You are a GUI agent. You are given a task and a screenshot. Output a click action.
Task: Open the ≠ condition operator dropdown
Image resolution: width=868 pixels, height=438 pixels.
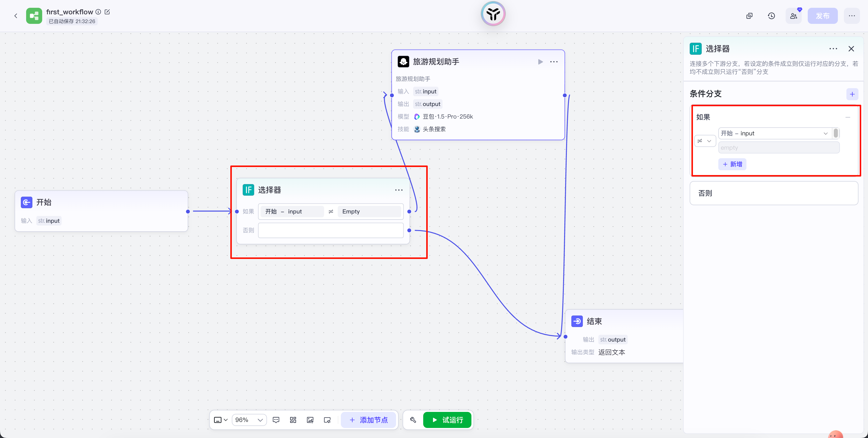[x=704, y=141]
